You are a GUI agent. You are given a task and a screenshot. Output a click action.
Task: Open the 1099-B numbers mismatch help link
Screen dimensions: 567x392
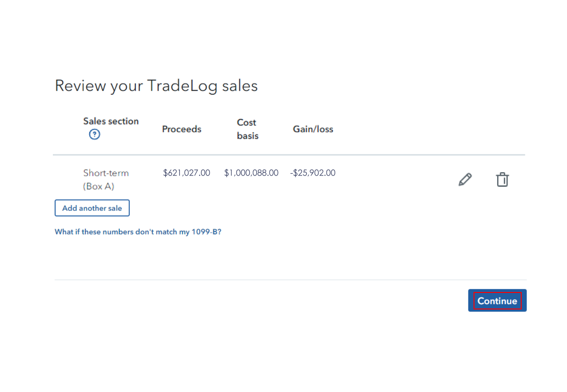(x=138, y=232)
